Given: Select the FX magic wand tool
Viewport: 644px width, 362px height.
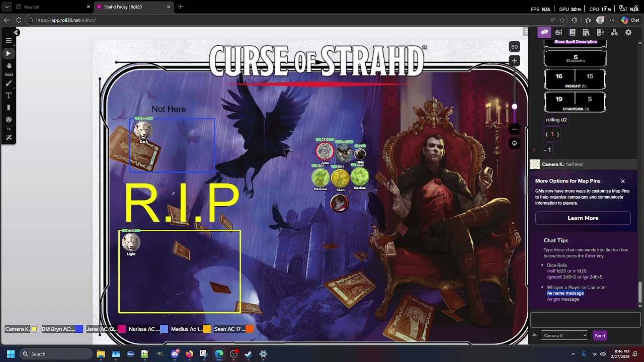Looking at the screenshot, I should point(9,137).
